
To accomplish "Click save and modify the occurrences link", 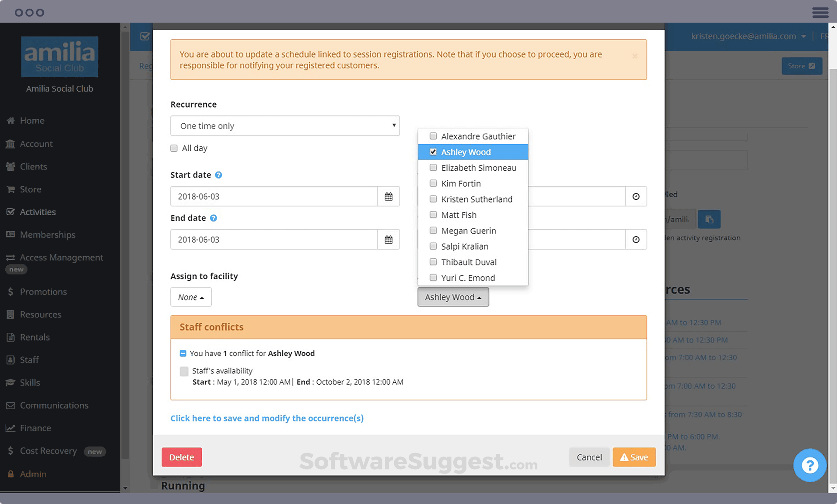I will tap(267, 418).
